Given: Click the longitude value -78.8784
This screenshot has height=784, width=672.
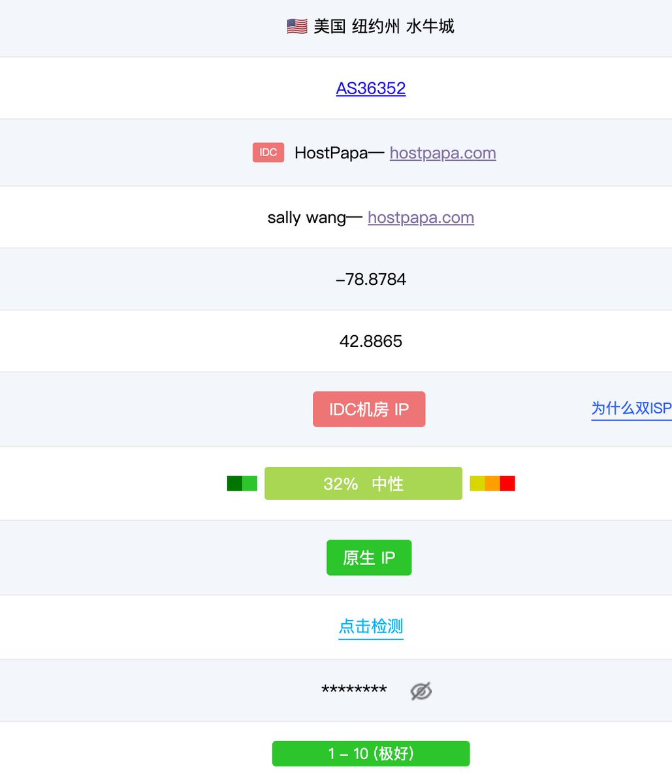Looking at the screenshot, I should [371, 279].
